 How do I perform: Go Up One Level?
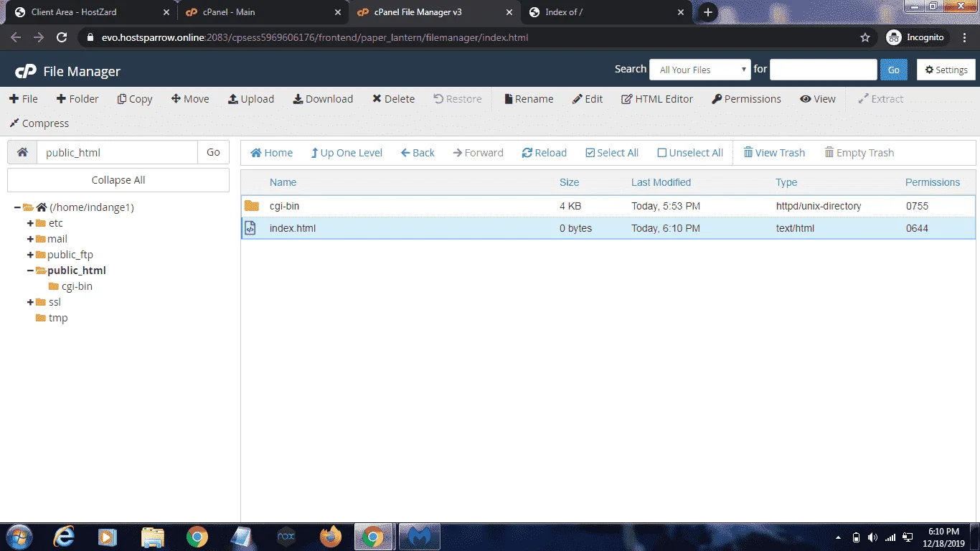[347, 153]
